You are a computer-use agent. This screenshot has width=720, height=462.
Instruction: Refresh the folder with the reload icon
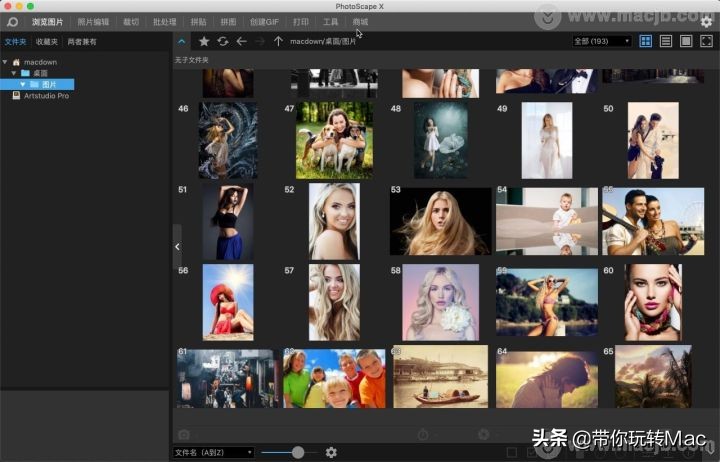[x=223, y=41]
